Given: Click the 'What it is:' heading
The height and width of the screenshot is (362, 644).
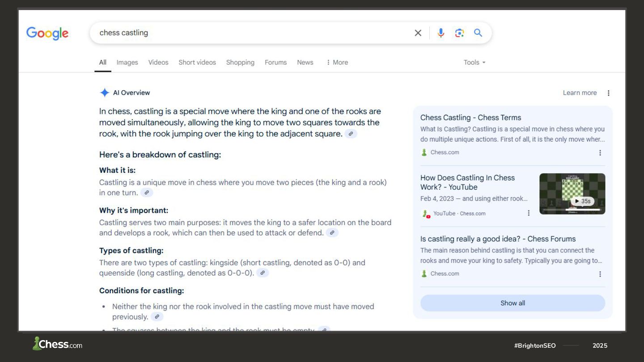Looking at the screenshot, I should coord(117,170).
